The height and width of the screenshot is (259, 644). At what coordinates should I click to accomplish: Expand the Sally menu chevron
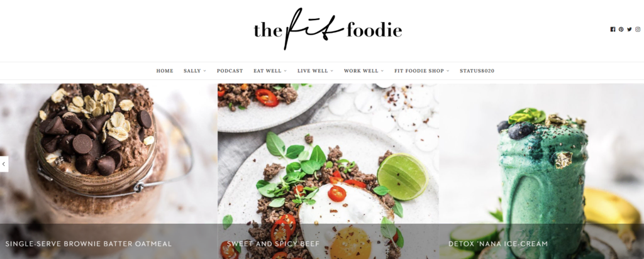(x=204, y=71)
